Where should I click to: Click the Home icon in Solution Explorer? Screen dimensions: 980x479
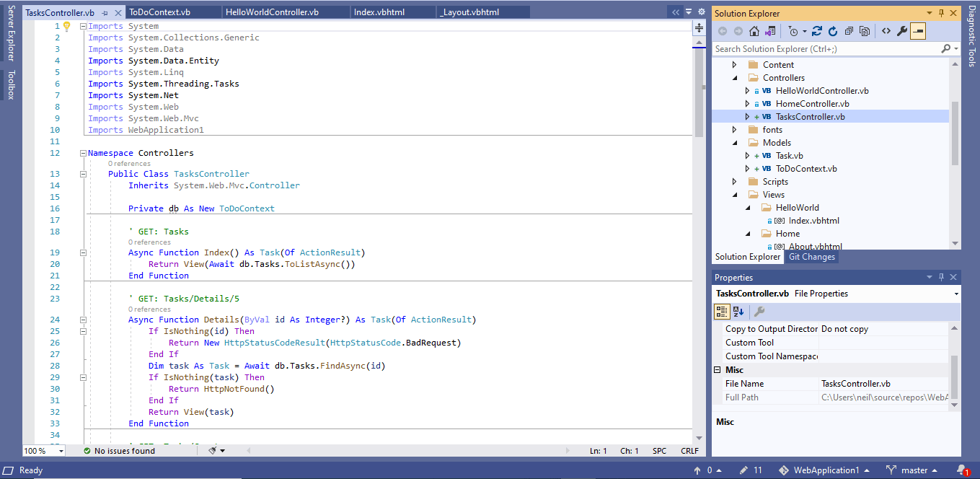click(754, 30)
